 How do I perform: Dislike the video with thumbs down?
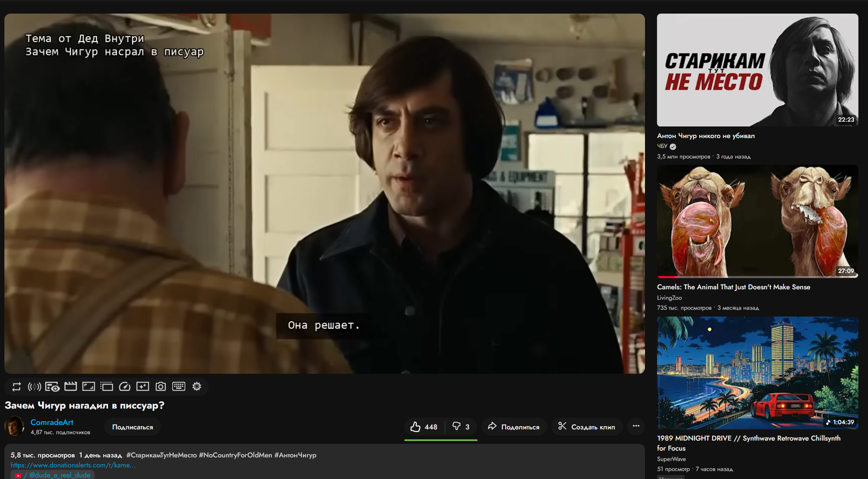(461, 427)
